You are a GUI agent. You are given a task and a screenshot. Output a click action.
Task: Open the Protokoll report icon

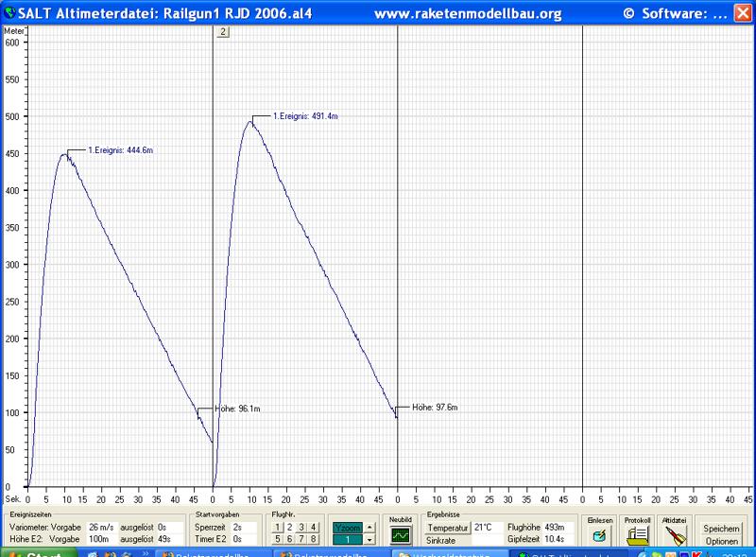coord(637,535)
